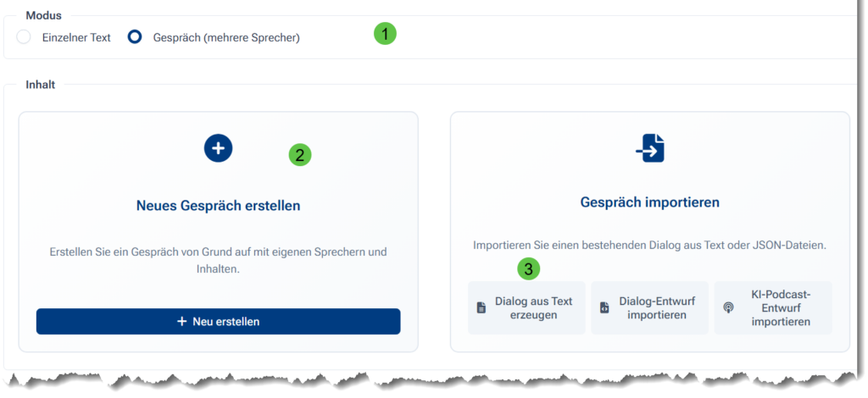Click the "Gespräch importieren" heading
The height and width of the screenshot is (398, 868).
649,202
